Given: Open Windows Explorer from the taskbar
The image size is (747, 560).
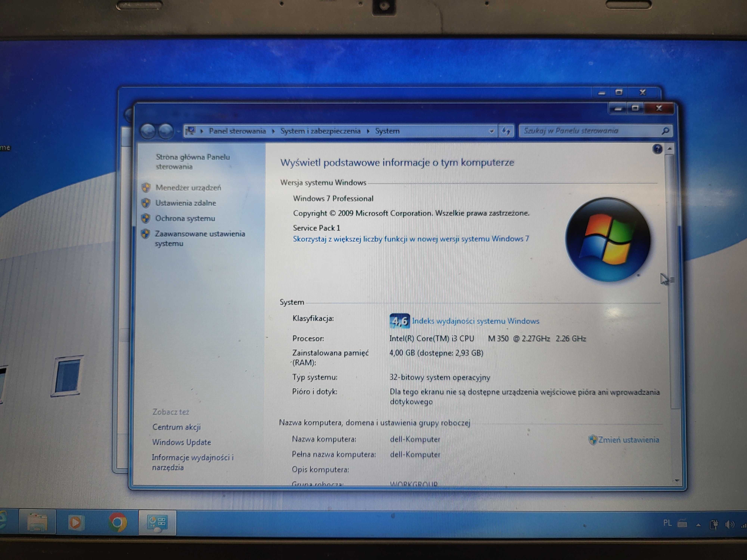Looking at the screenshot, I should point(37,522).
